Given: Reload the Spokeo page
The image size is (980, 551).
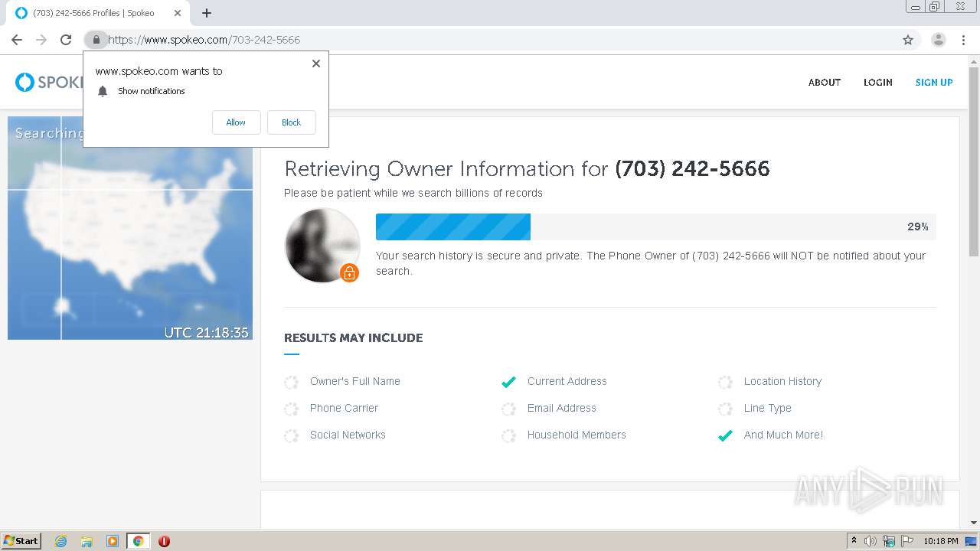Looking at the screenshot, I should (x=66, y=40).
